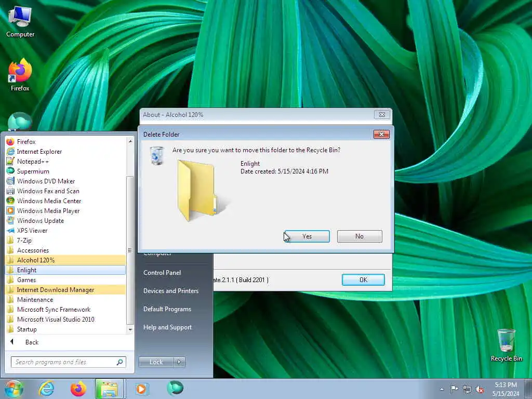Open Default Programs
The width and height of the screenshot is (532, 399).
pos(167,309)
